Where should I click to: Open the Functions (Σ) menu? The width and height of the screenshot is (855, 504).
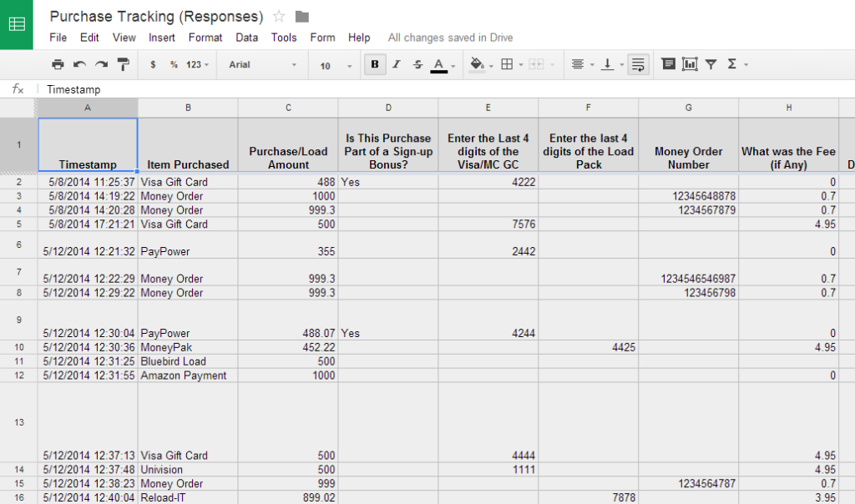tap(731, 63)
